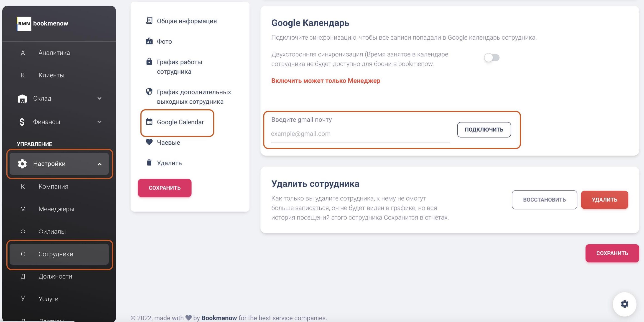Image resolution: width=644 pixels, height=322 pixels.
Task: Enable двухсторонняя синхронизация toggle
Action: [x=491, y=57]
